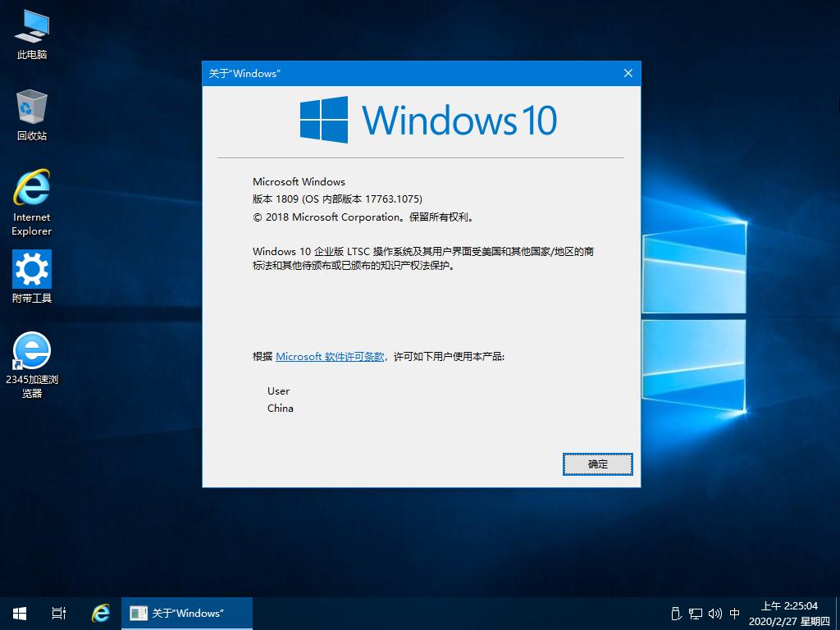Screen dimensions: 840x630
Task: Click the date 2020/2/27 星期四
Action: point(790,622)
